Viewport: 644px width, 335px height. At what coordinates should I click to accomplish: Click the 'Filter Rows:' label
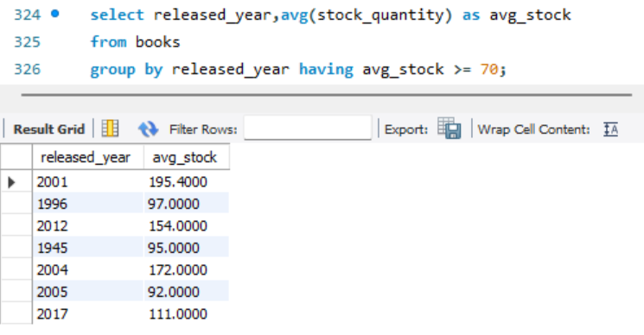point(203,130)
